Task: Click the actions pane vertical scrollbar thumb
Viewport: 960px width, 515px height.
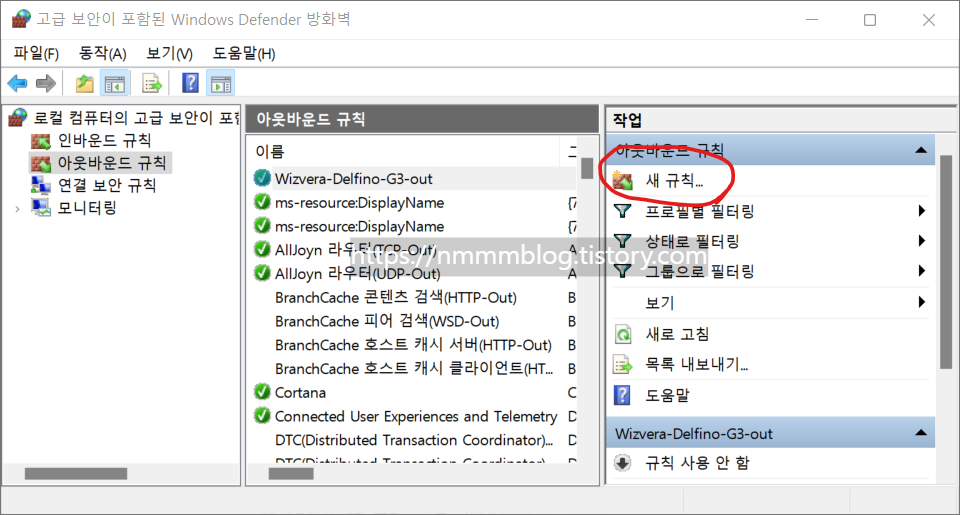Action: pos(946,261)
